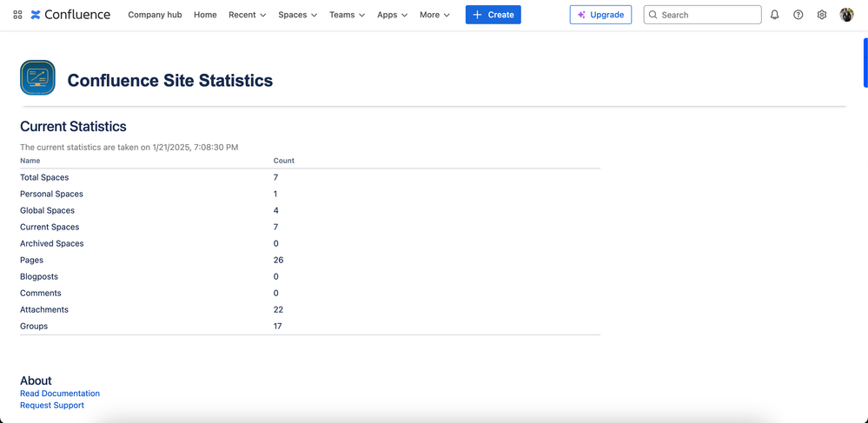This screenshot has height=423, width=868.
Task: Select the Global Spaces row label
Action: coord(47,210)
